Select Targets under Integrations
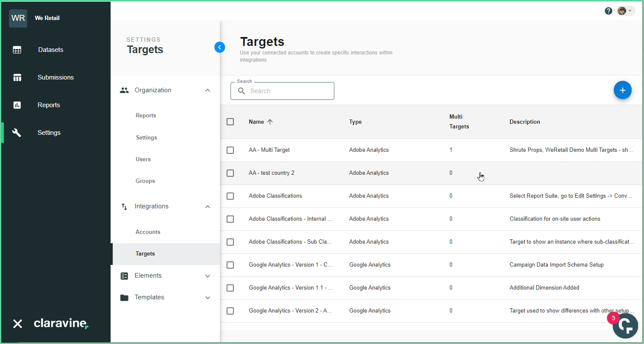The width and height of the screenshot is (644, 344). click(145, 254)
